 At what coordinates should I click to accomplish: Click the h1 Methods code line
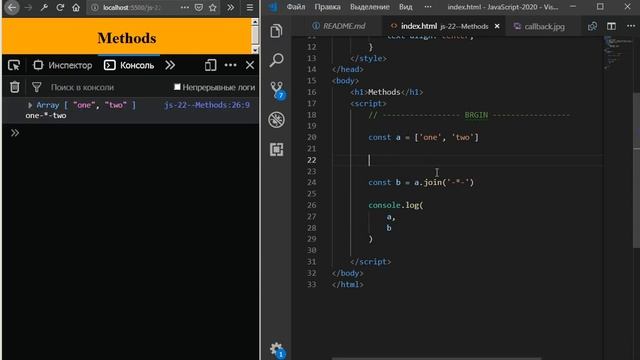point(387,92)
